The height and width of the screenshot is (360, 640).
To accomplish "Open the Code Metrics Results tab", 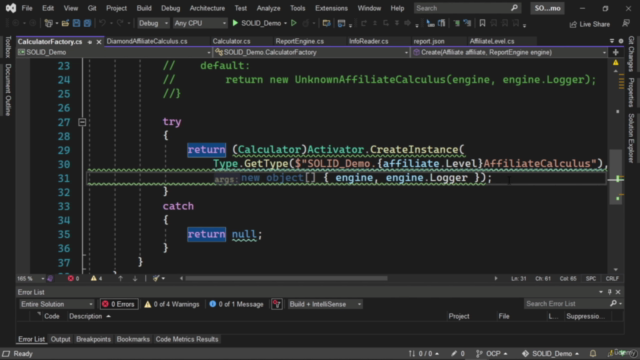I will click(187, 339).
